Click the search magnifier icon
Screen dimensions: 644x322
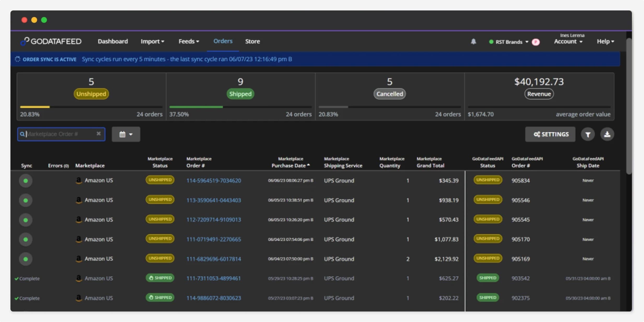tap(22, 134)
